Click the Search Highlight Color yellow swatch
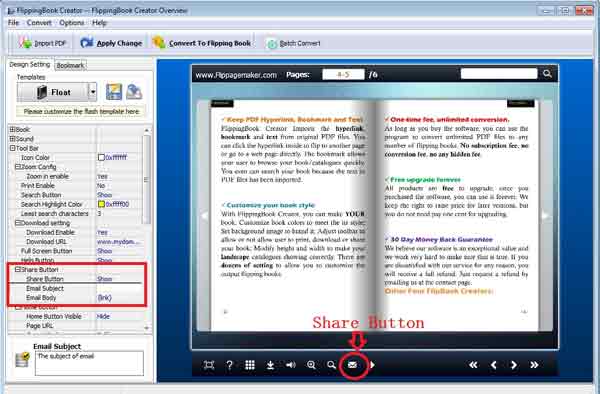Viewport: 600px width, 394px height. click(101, 204)
